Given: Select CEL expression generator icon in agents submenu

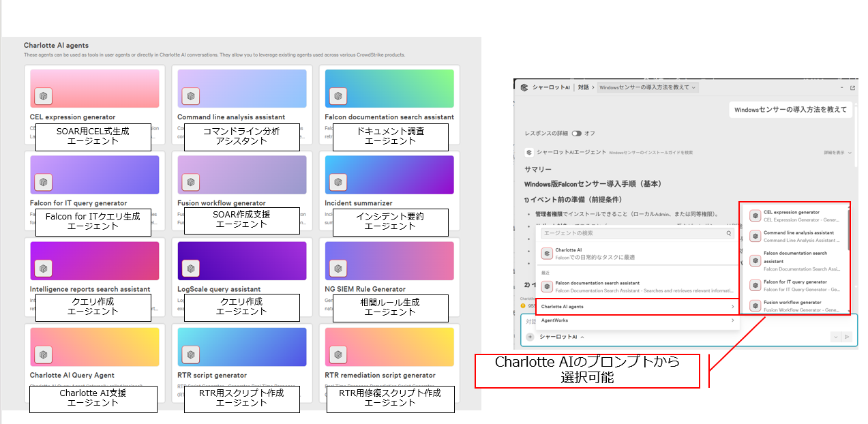Looking at the screenshot, I should tap(755, 215).
